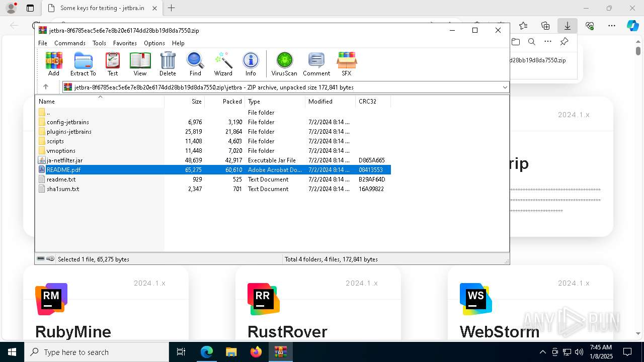Add an archive Comment

click(x=316, y=64)
